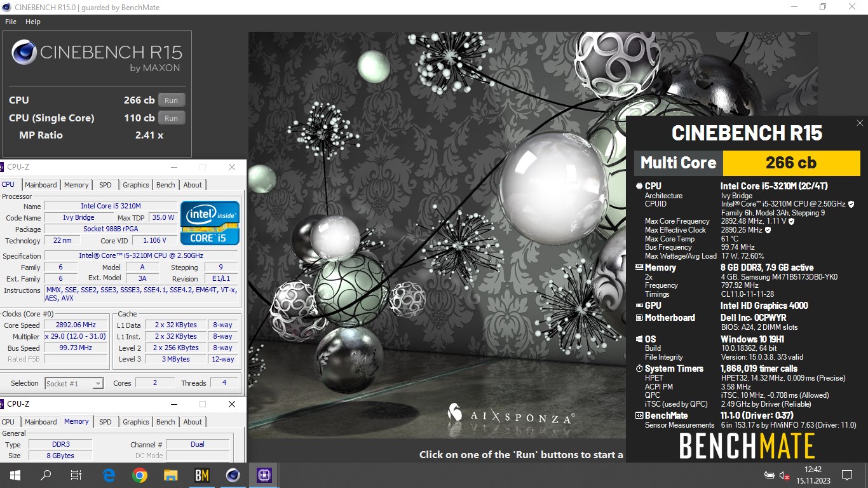The width and height of the screenshot is (868, 488).
Task: Open Windows taskbar search
Action: coord(46,475)
